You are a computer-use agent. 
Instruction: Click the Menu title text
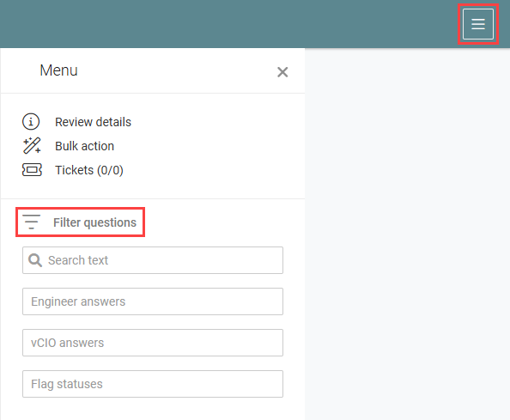pos(58,70)
